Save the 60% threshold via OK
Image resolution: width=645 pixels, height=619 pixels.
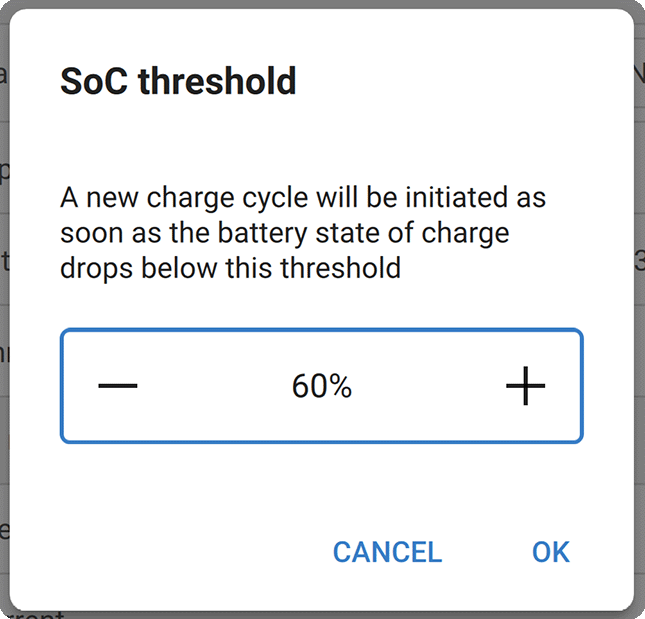click(550, 552)
